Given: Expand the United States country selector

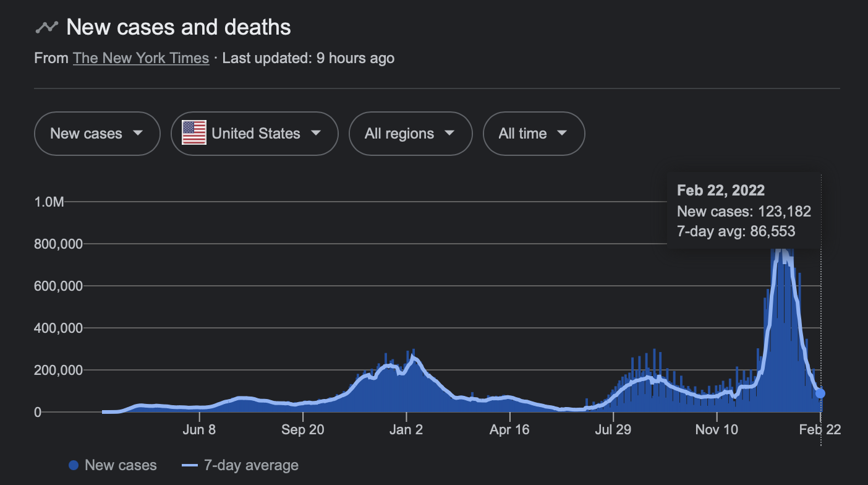Looking at the screenshot, I should 254,133.
